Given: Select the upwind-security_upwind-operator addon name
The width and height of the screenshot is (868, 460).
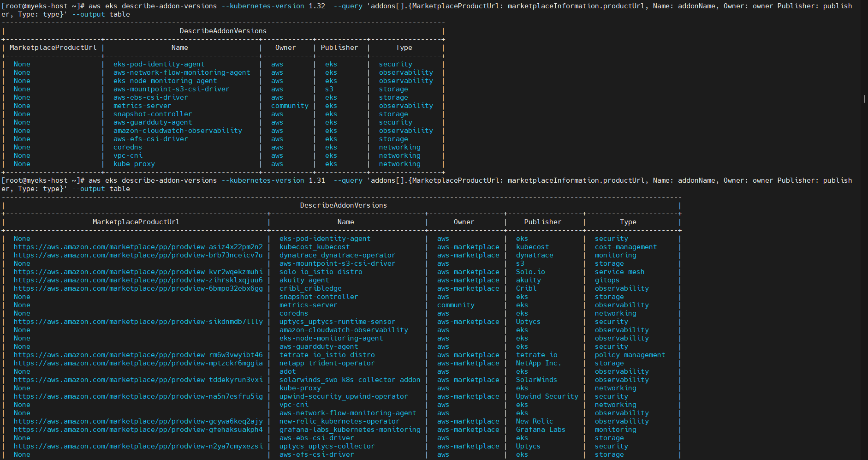Looking at the screenshot, I should [344, 396].
